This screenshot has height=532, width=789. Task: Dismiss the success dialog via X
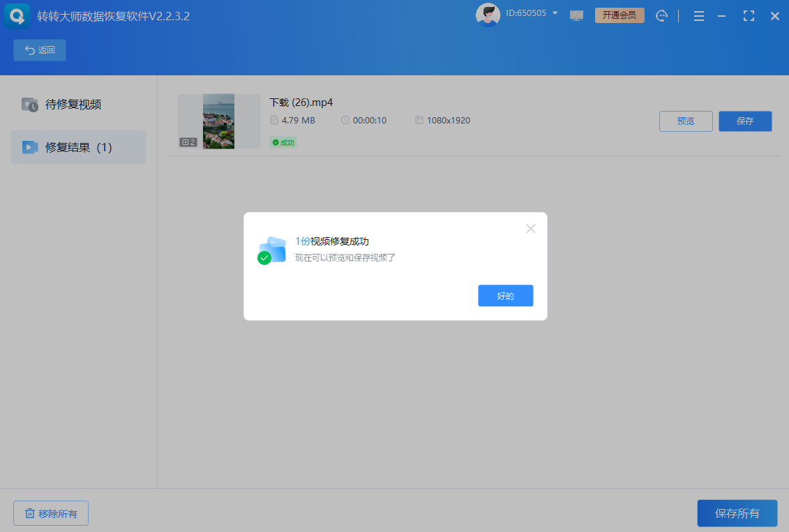[x=531, y=228]
